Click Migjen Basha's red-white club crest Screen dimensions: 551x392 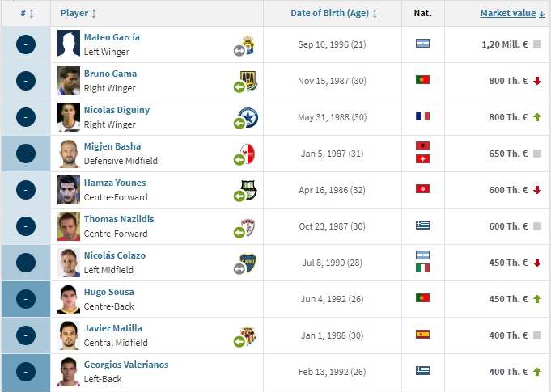pos(248,154)
